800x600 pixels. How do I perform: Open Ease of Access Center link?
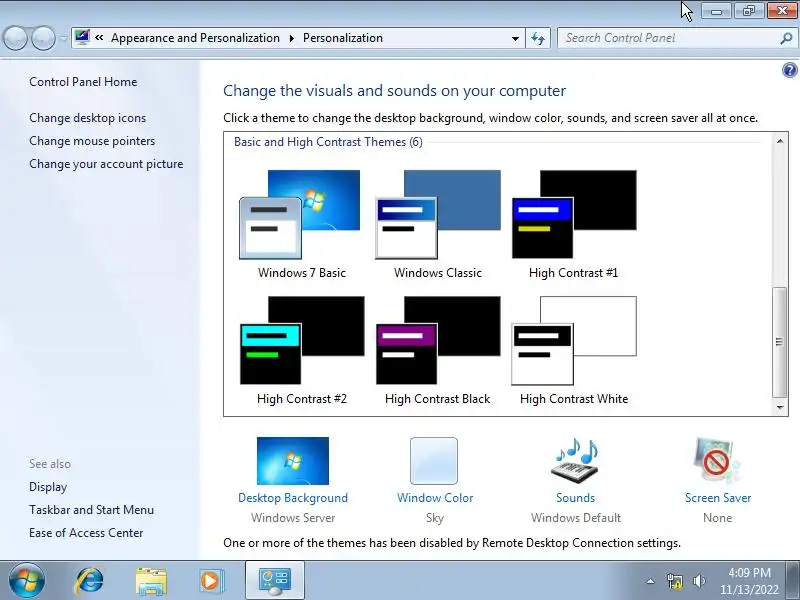(x=86, y=533)
